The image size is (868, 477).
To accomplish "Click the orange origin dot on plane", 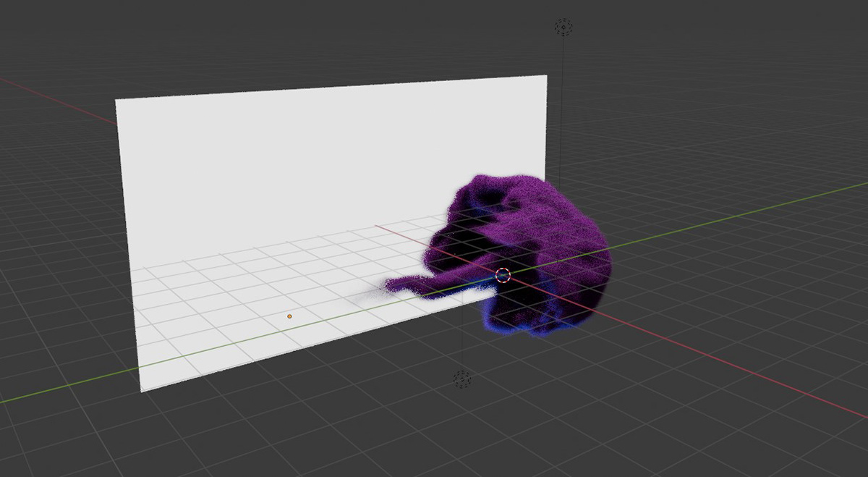I will coord(289,316).
